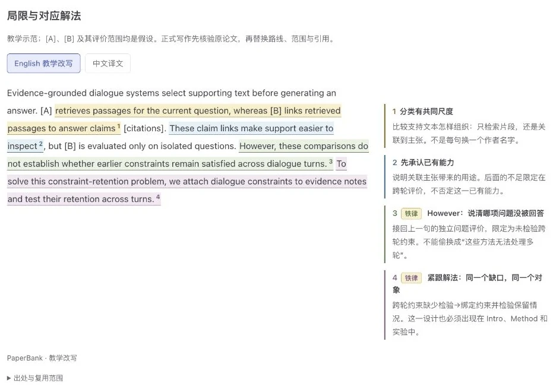Viewport: 556px width, 392px height.
Task: Click the note starting '教学示范: [A]、[B]'
Action: point(171,39)
